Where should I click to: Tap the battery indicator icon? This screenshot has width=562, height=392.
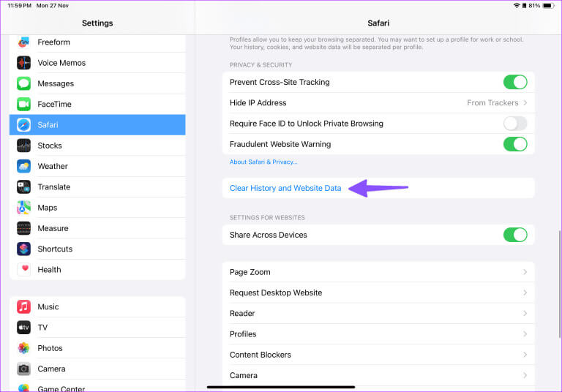click(548, 6)
